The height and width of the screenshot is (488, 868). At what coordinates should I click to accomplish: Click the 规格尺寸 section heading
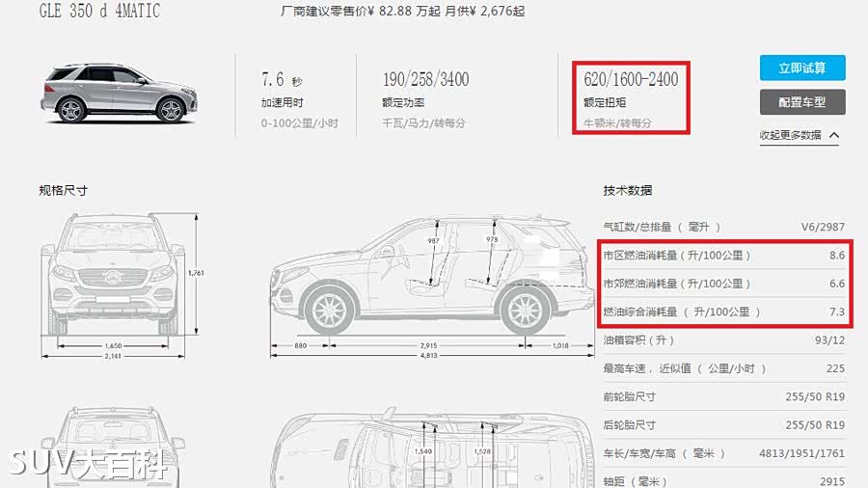tap(63, 191)
